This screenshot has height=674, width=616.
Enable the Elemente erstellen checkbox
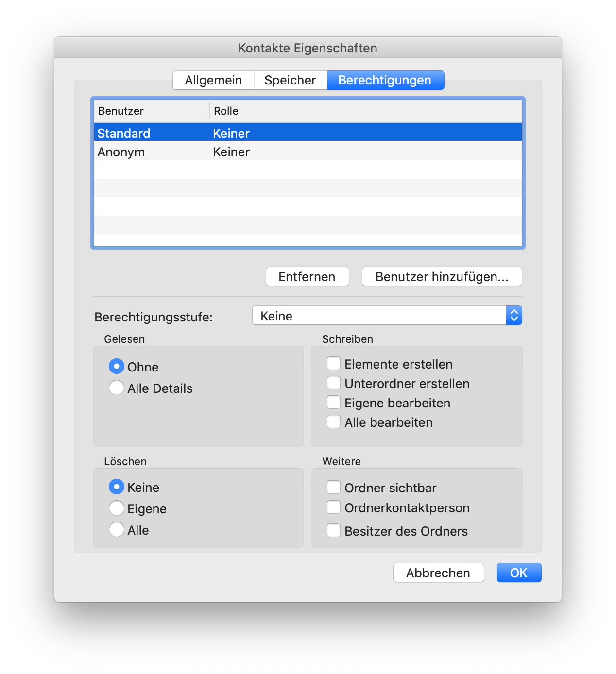click(x=334, y=363)
